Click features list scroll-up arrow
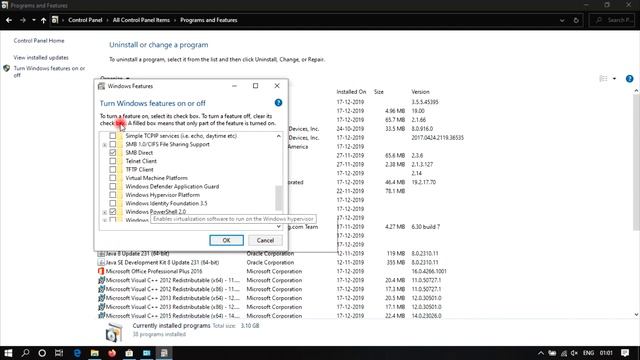Image resolution: width=640 pixels, height=360 pixels. (279, 136)
